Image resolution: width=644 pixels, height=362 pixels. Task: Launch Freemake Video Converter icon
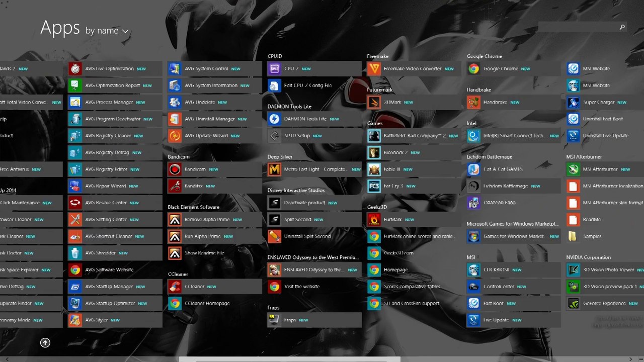tap(374, 69)
